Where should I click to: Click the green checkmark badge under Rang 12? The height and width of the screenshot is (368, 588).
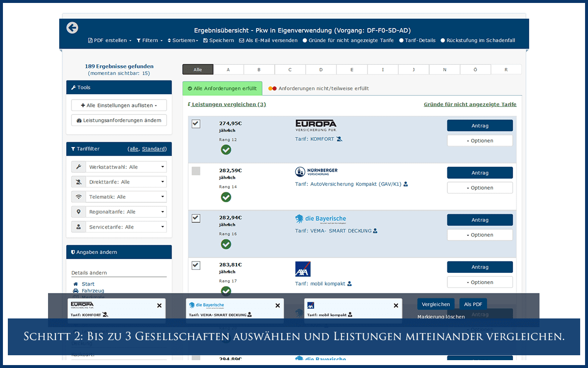pos(226,150)
